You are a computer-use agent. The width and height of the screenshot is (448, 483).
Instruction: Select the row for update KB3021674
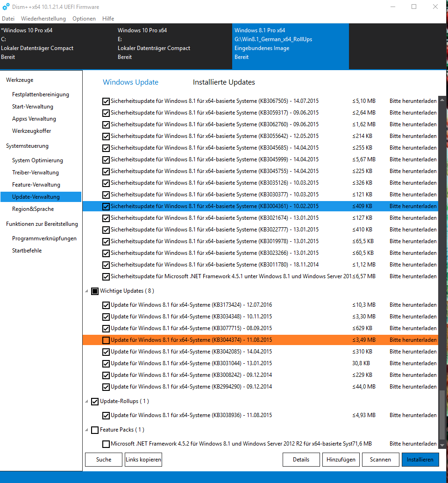(260, 218)
